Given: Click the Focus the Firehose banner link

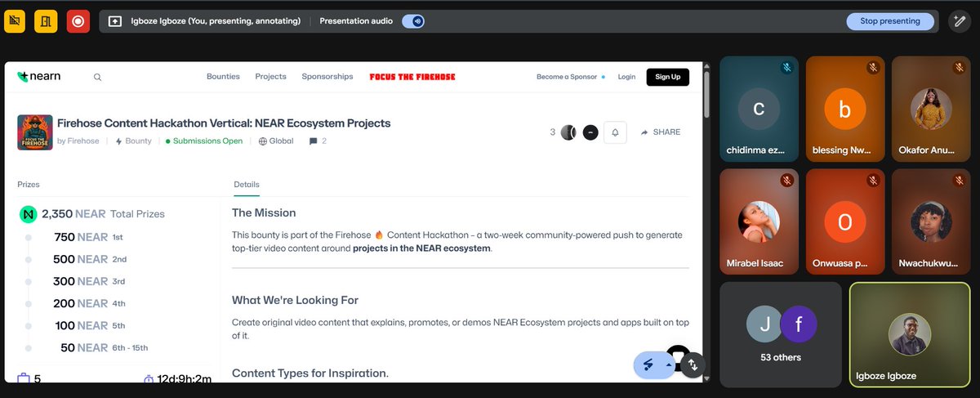Looking at the screenshot, I should [412, 77].
